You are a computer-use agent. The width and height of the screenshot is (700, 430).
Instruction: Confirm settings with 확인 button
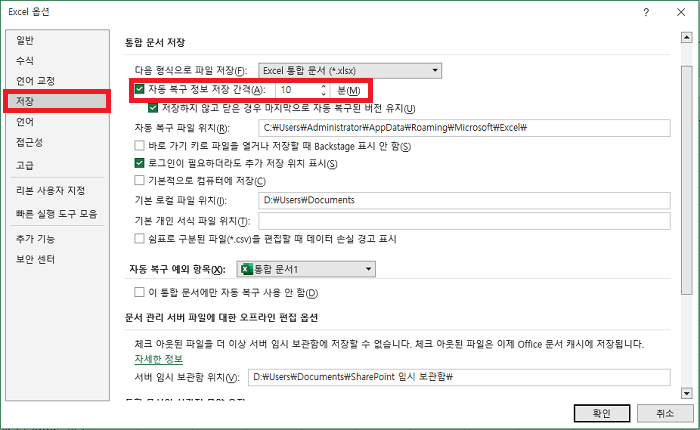click(x=602, y=413)
